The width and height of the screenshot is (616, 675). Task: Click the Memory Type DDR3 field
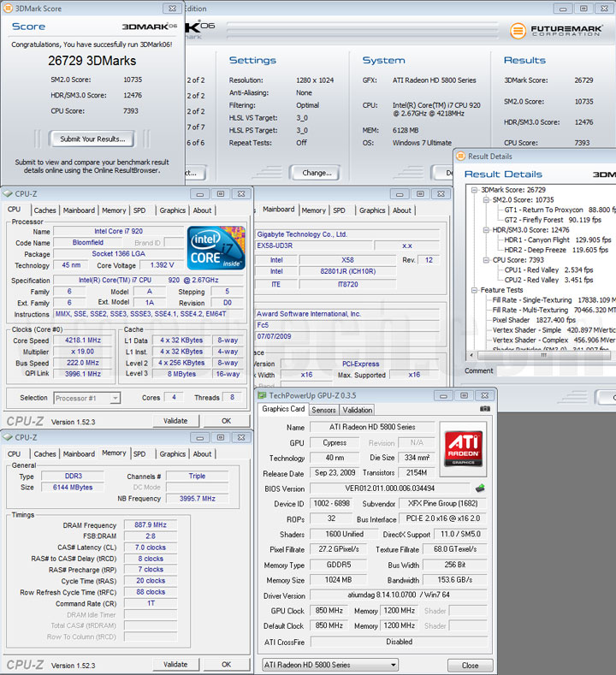(74, 477)
